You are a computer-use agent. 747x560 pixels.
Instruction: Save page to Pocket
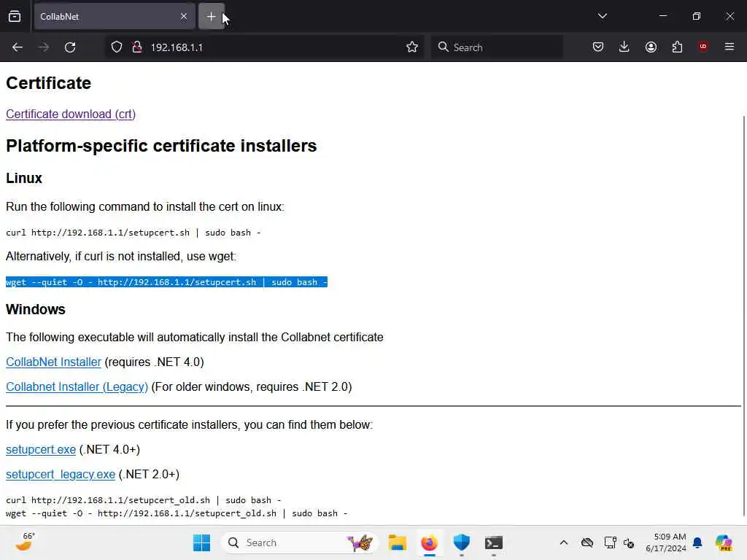pyautogui.click(x=598, y=47)
